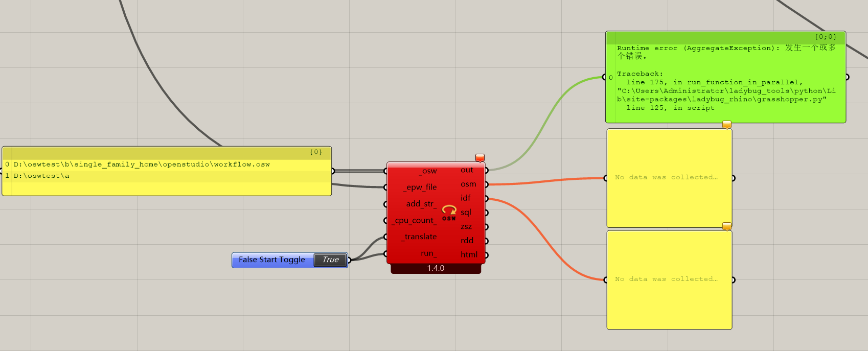The width and height of the screenshot is (868, 351).
Task: Select the workflow.osw path row in left panel
Action: tap(167, 165)
